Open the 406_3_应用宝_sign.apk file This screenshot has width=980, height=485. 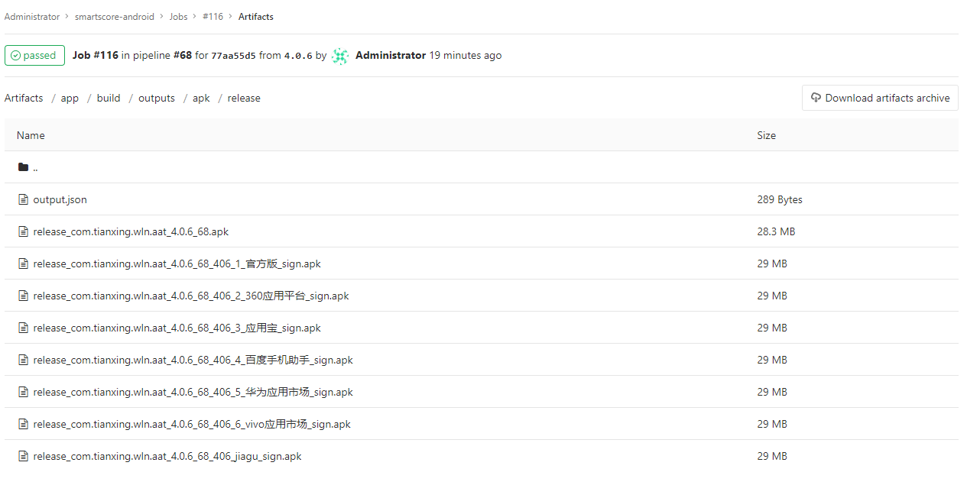[x=177, y=328]
